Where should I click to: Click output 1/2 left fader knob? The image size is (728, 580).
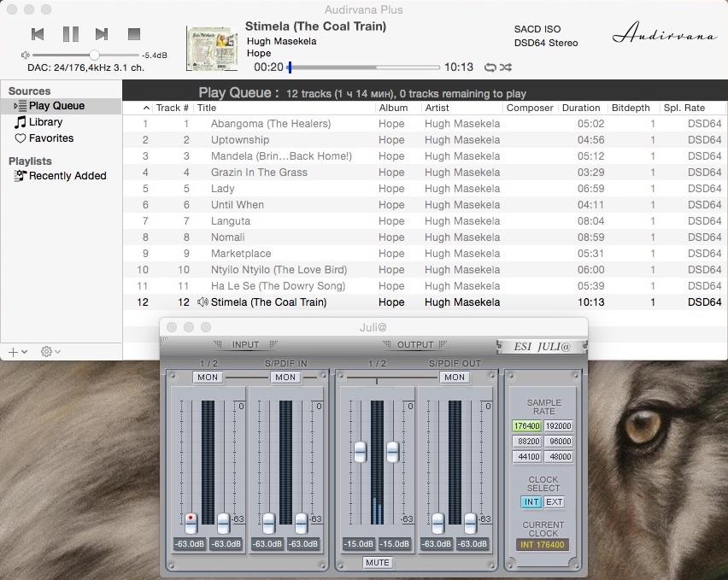coord(361,452)
